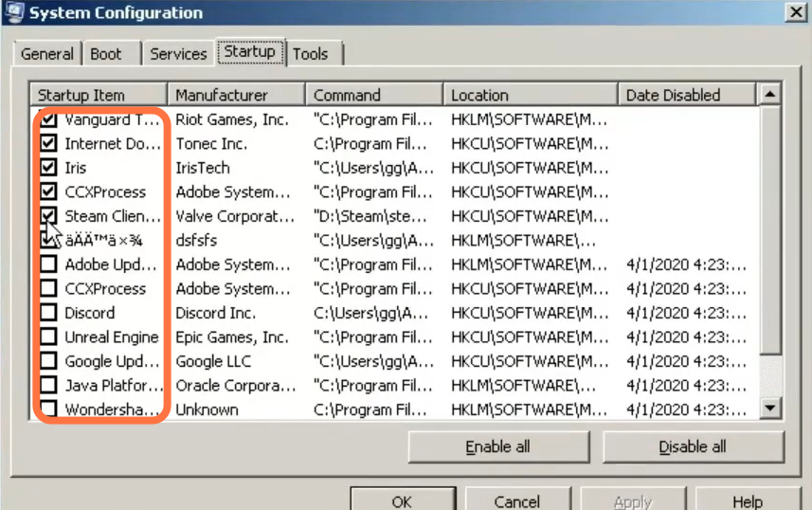Click the Location value in the Iris row
Screen dimensions: 812x510
[x=530, y=168]
